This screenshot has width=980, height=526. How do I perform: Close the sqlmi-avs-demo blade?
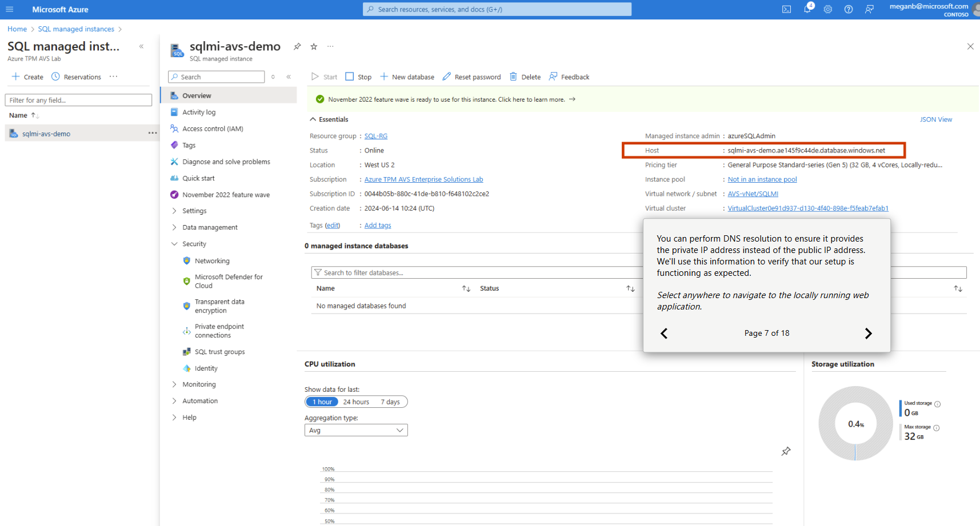970,46
